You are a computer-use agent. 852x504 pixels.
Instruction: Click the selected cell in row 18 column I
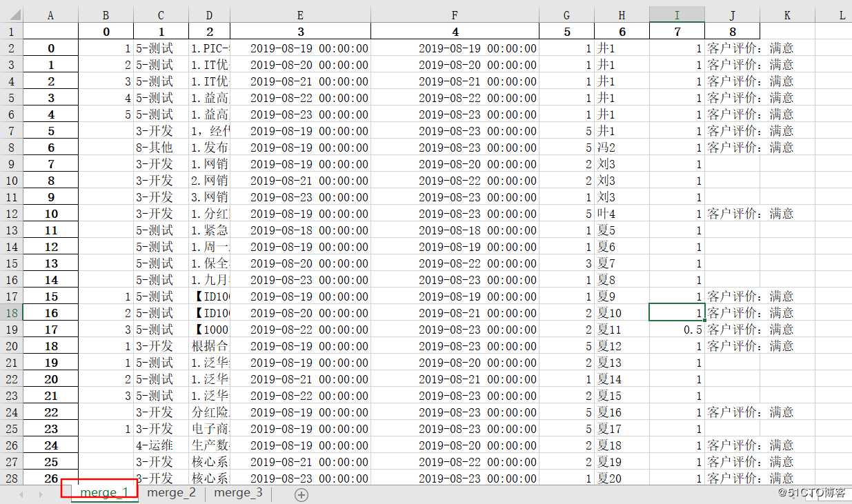677,313
